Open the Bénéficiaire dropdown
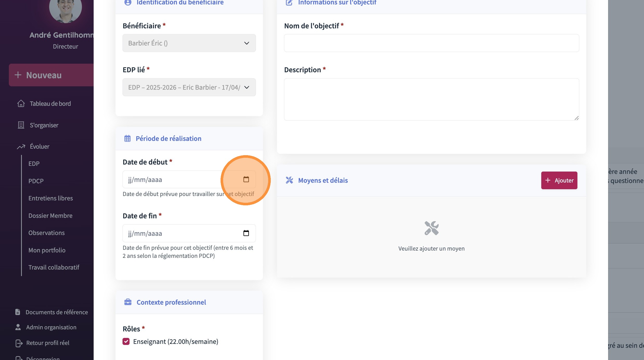Image resolution: width=644 pixels, height=360 pixels. coord(189,43)
